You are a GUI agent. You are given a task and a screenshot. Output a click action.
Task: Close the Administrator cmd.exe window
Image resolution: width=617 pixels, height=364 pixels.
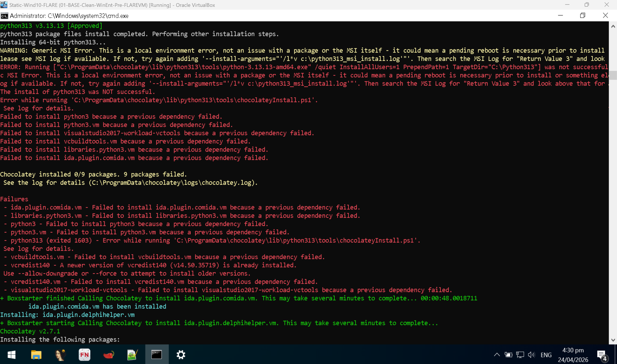point(605,15)
